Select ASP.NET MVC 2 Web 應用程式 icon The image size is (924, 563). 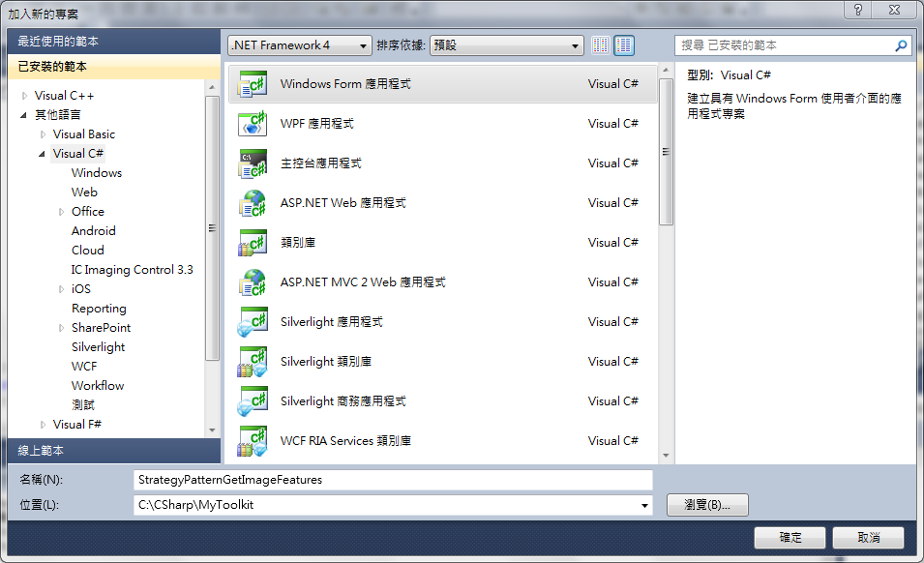click(x=253, y=282)
